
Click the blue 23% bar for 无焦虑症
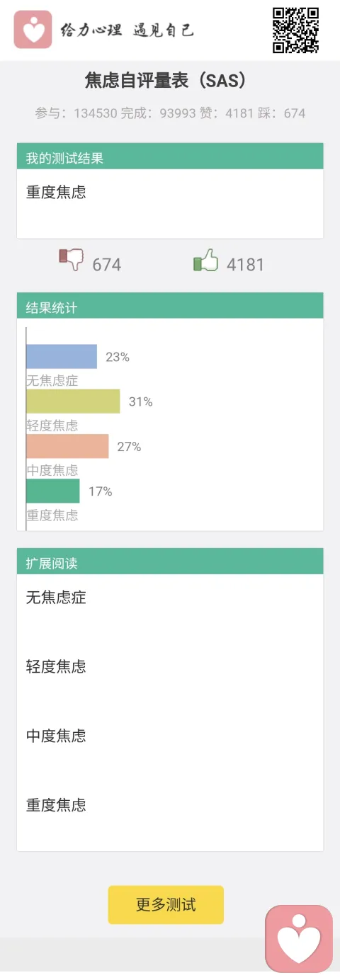[62, 357]
